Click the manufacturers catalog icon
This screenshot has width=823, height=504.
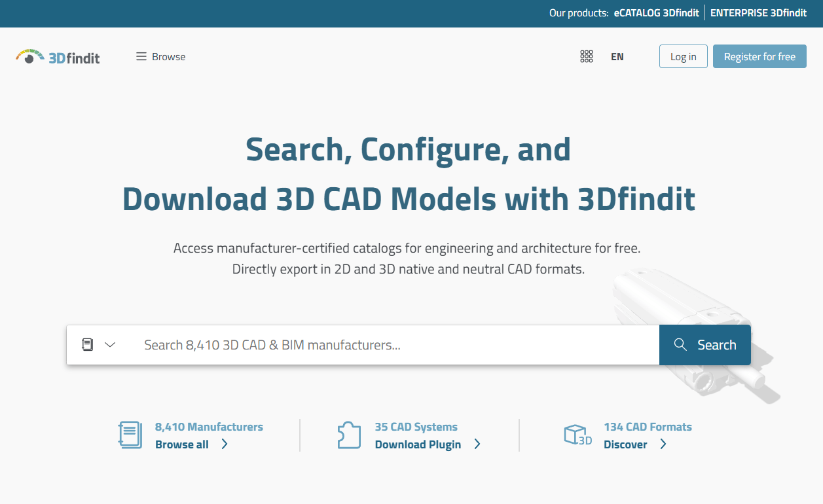coord(130,435)
